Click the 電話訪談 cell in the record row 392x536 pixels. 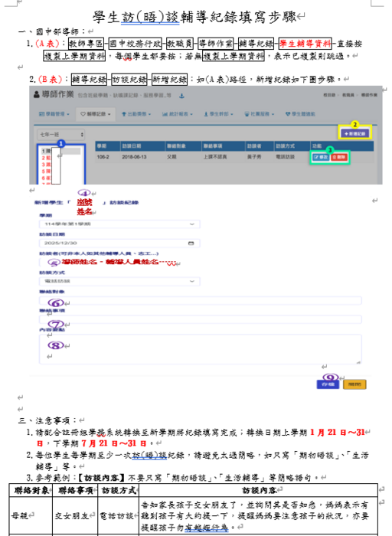pos(285,157)
